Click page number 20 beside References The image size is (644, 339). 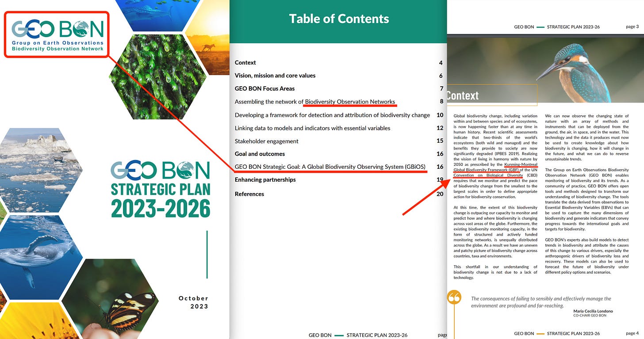pyautogui.click(x=440, y=194)
